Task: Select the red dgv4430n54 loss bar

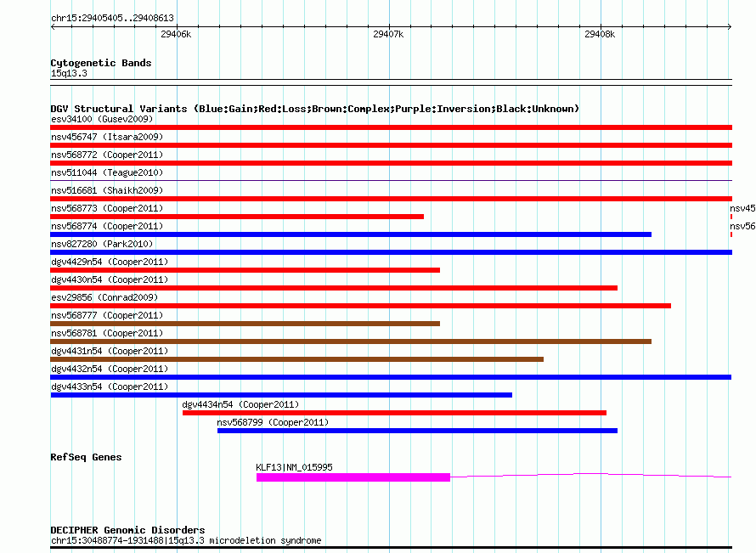Action: click(x=334, y=288)
